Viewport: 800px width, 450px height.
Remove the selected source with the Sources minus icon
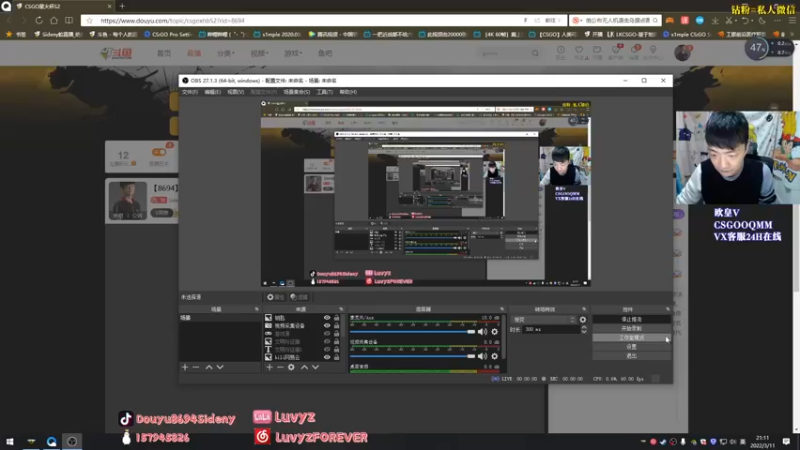[280, 367]
